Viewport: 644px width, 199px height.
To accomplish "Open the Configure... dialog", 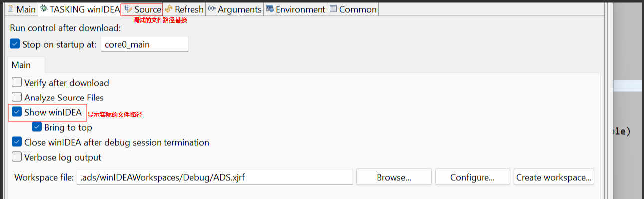I will point(472,177).
